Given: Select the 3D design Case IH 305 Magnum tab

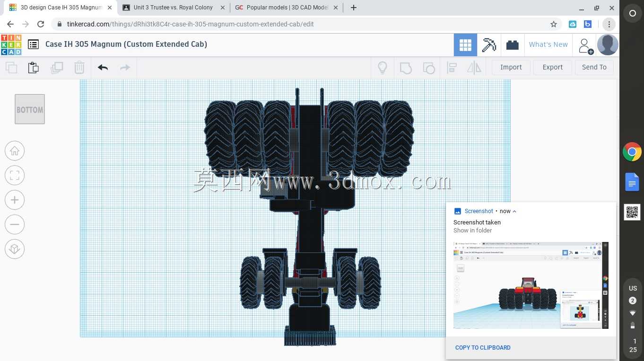Looking at the screenshot, I should click(x=60, y=8).
